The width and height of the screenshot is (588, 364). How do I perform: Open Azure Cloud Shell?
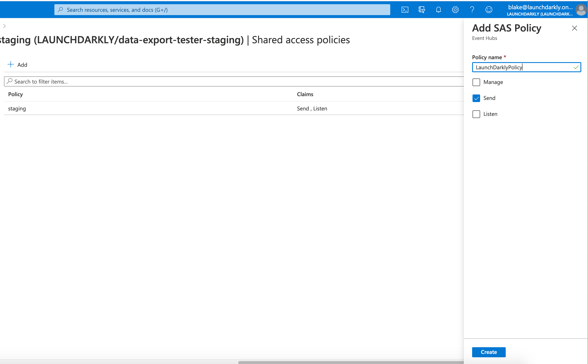click(x=405, y=10)
